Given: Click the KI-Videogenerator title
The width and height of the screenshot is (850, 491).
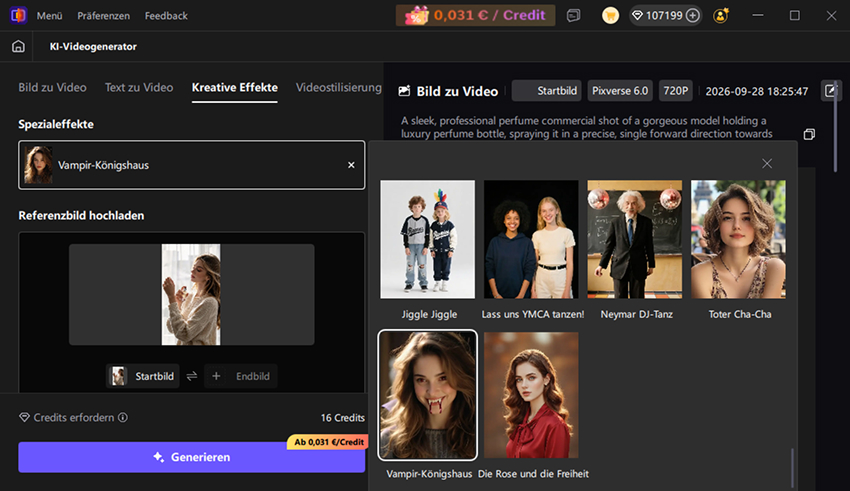Looking at the screenshot, I should tap(93, 47).
